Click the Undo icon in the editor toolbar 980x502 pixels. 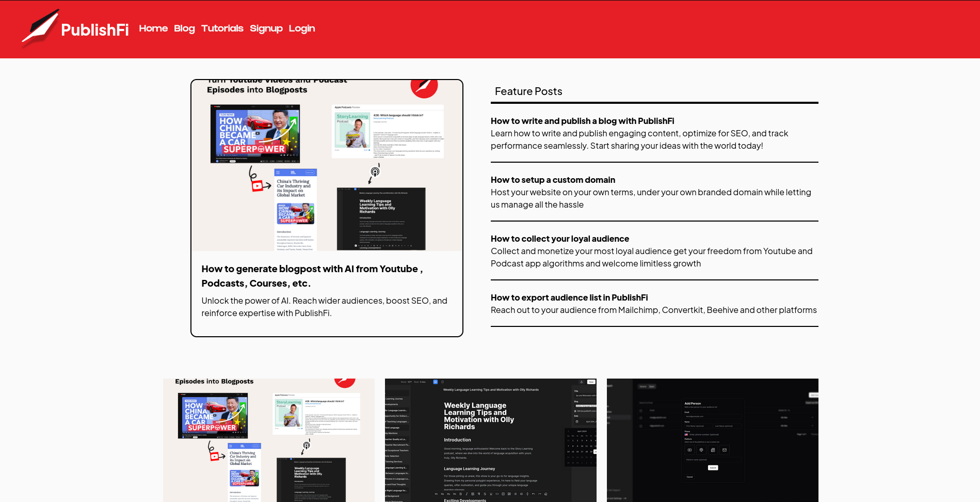pyautogui.click(x=534, y=494)
